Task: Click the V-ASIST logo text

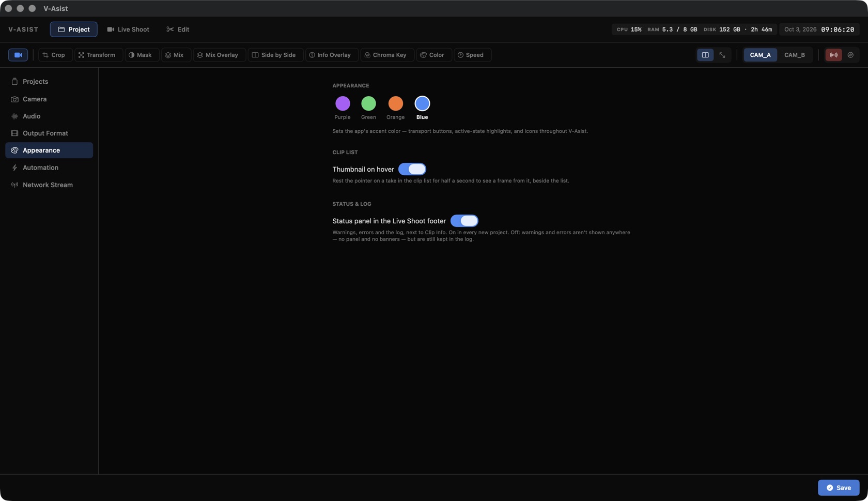Action: click(x=23, y=29)
